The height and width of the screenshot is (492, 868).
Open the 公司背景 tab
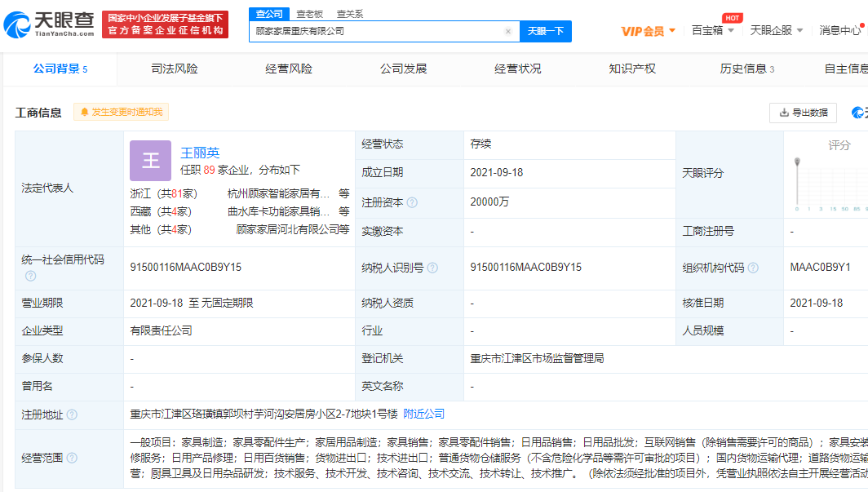(60, 69)
